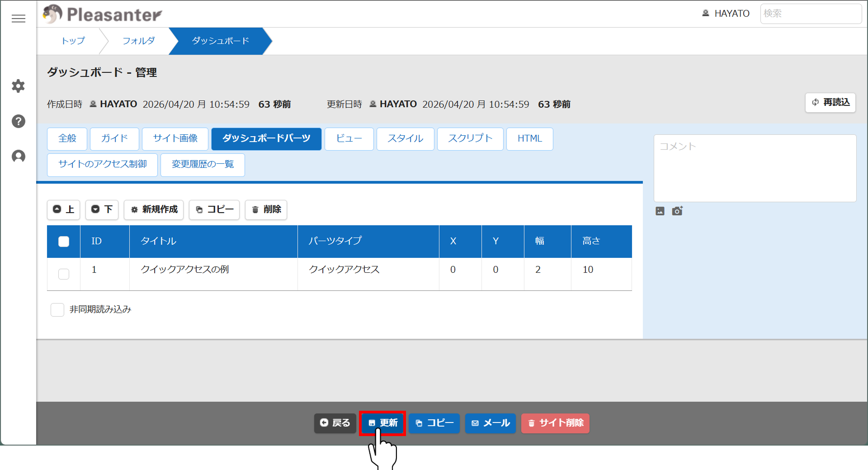Screen dimensions: 868x470
Task: Switch to the HTML tab
Action: [x=530, y=138]
